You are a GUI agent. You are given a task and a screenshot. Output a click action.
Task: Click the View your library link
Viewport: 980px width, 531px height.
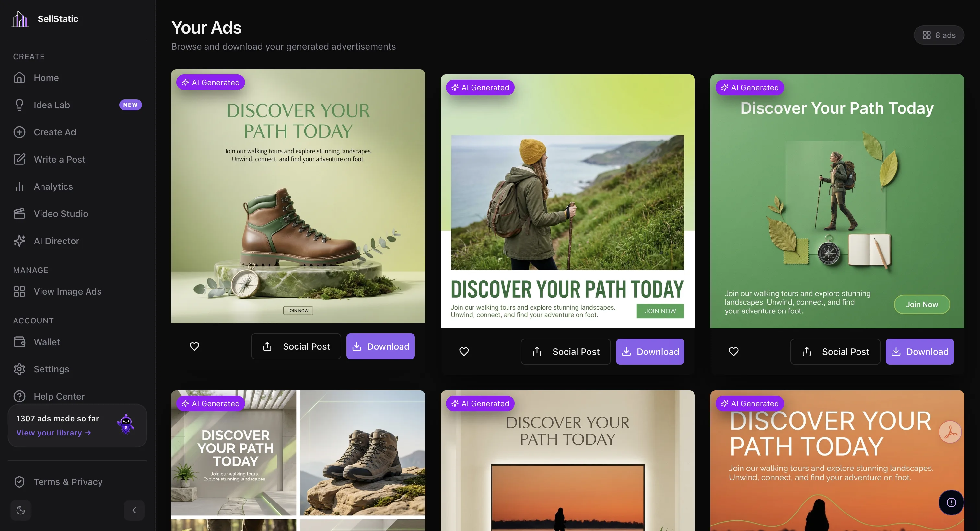coord(54,433)
